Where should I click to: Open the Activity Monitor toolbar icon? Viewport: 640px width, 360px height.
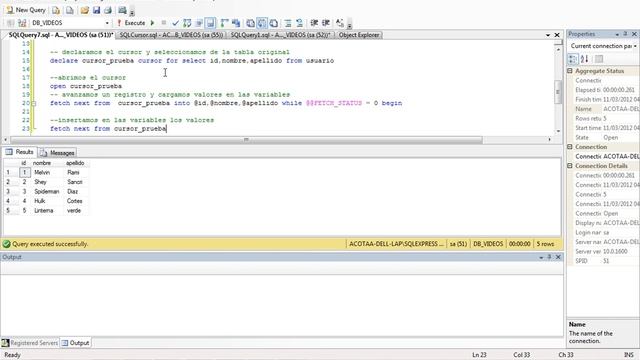[122, 10]
